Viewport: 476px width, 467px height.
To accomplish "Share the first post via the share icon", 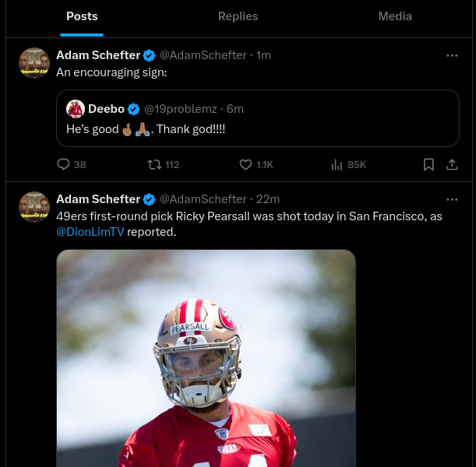I will (452, 164).
